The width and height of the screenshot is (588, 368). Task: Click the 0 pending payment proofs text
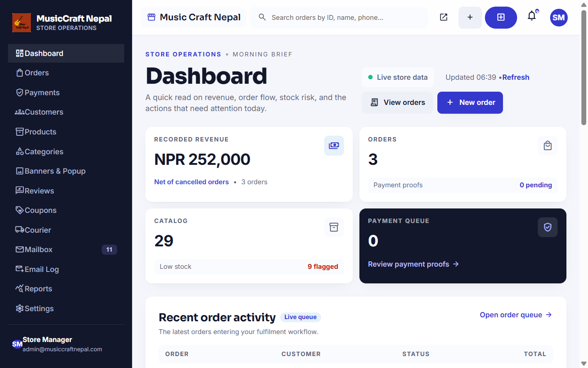coord(536,185)
